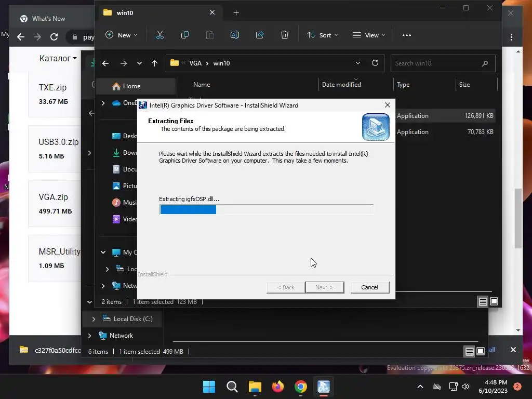Open taskbar Search
This screenshot has width=532, height=399.
click(232, 387)
